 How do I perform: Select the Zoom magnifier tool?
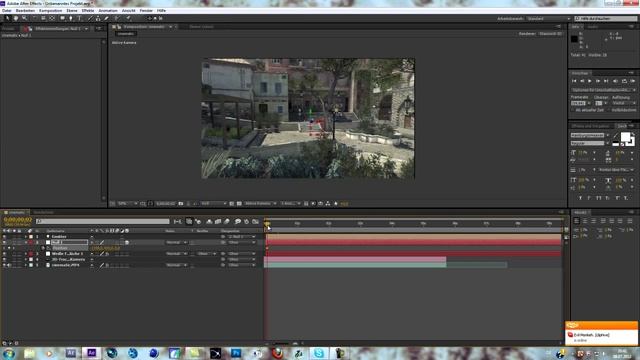(24, 18)
